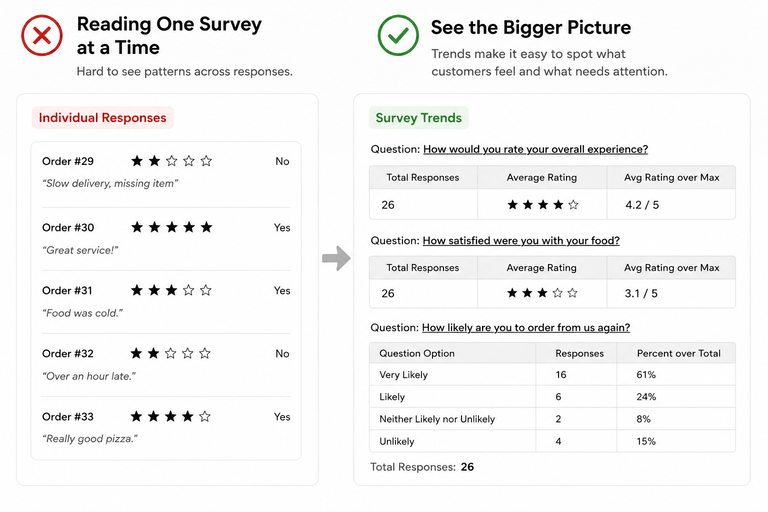Click the Percent over Total column header
The image size is (768, 512).
678,353
